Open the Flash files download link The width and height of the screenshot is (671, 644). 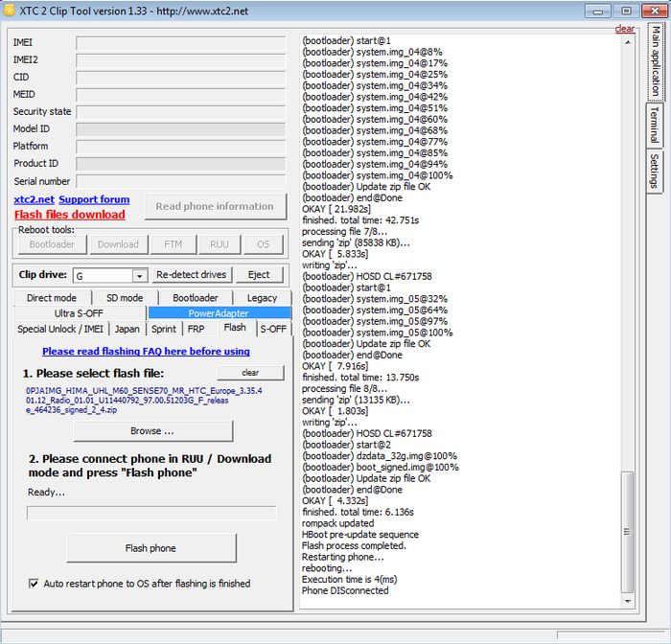click(69, 215)
